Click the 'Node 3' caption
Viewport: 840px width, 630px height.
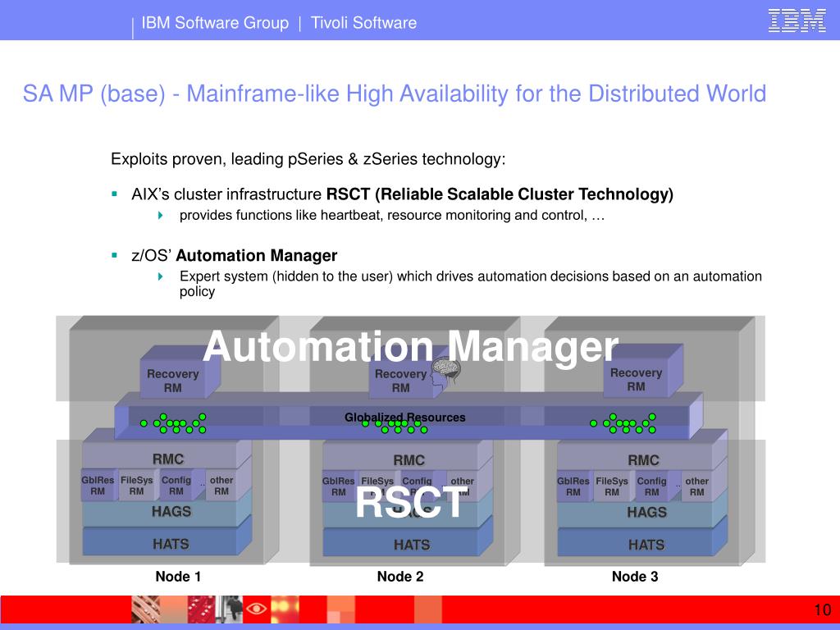(635, 577)
